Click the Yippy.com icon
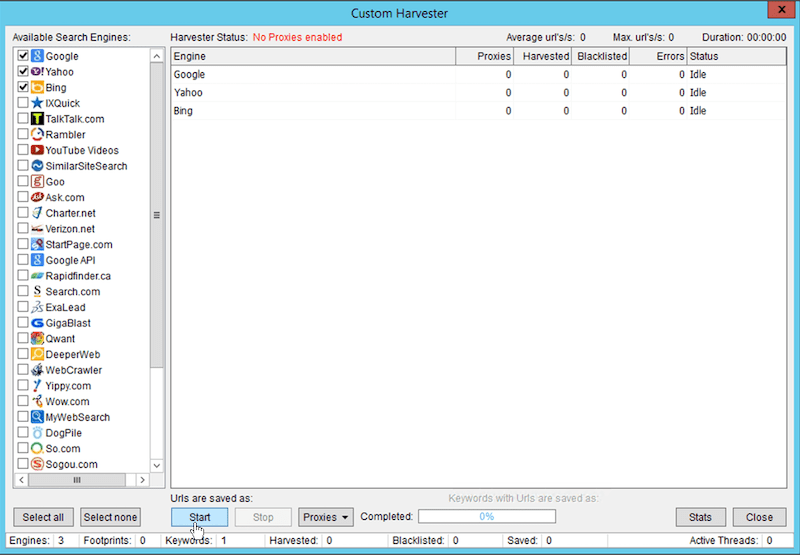This screenshot has height=555, width=800. pyautogui.click(x=37, y=386)
